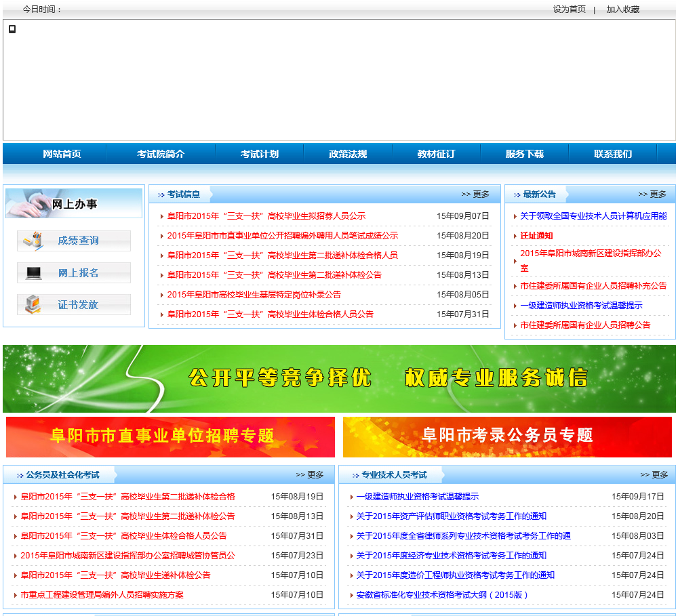This screenshot has height=616, width=678.
Task: Open 证书发放 certificate issuance button
Action: pos(74,305)
